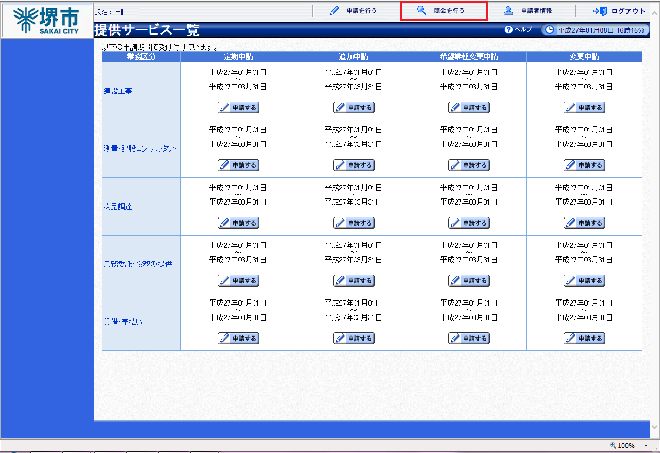
Task: Click 申請する for 物品調達 under 変更申請
Action: tap(584, 223)
